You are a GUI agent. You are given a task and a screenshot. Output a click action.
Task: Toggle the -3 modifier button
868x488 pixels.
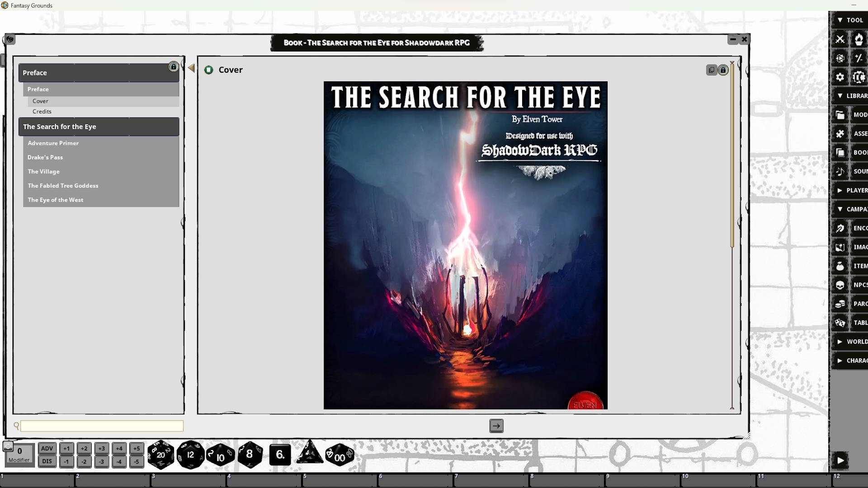[102, 461]
